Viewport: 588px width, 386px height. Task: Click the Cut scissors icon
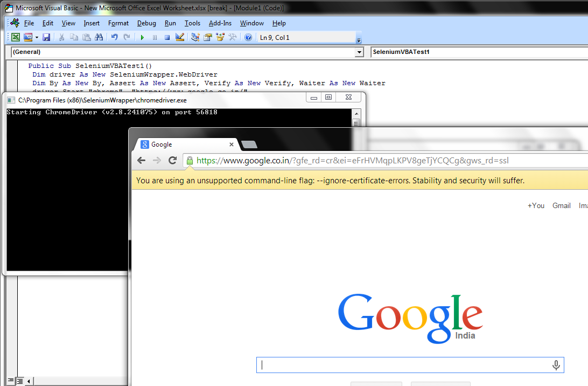pos(61,37)
